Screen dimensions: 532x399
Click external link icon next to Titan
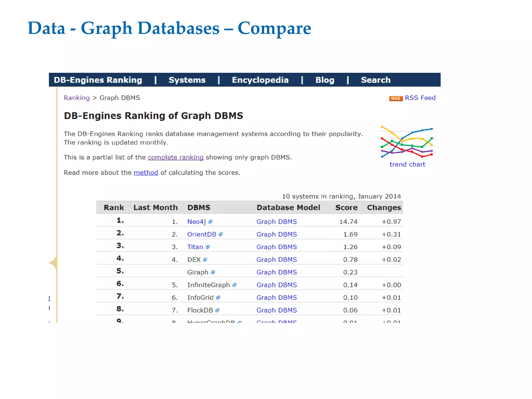(x=208, y=247)
